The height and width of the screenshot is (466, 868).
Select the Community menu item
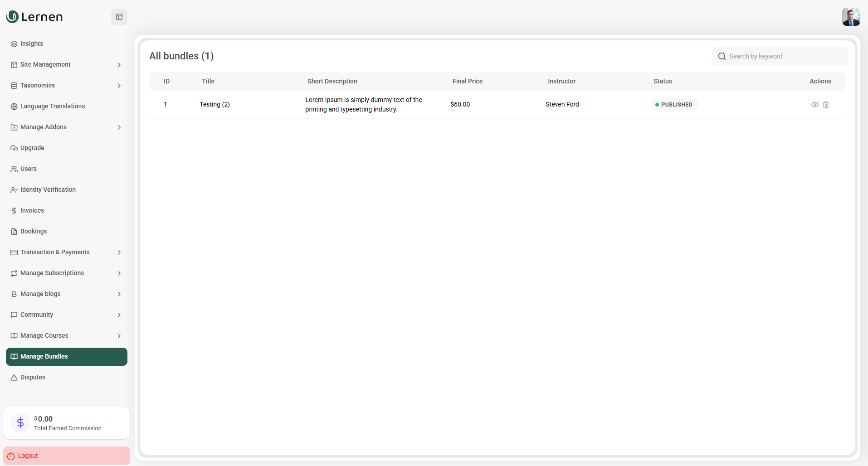36,315
